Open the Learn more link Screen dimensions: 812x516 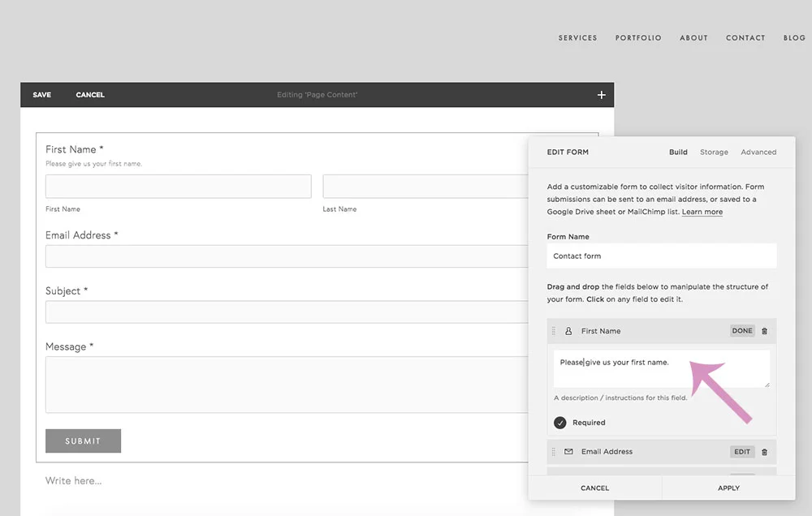tap(702, 212)
